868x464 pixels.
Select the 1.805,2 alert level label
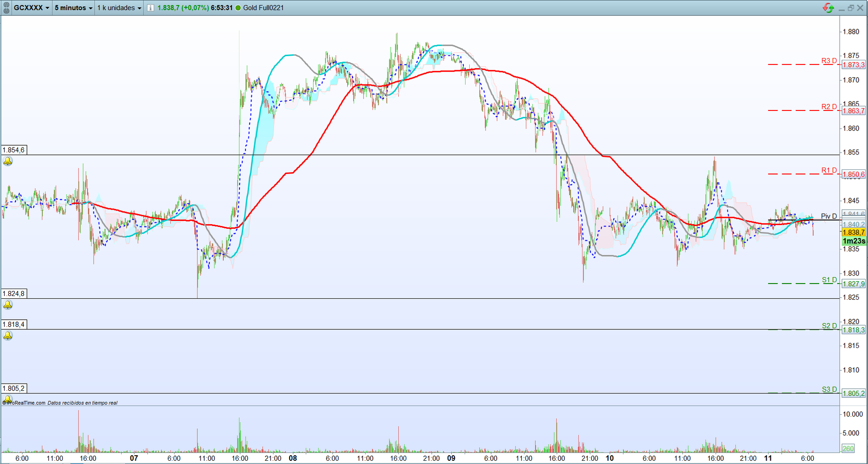(13, 389)
